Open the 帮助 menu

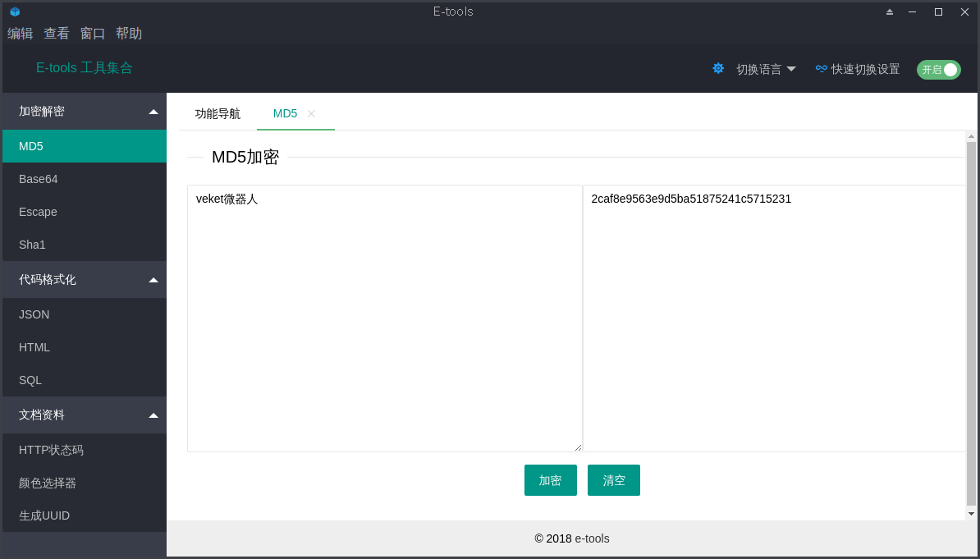tap(129, 34)
